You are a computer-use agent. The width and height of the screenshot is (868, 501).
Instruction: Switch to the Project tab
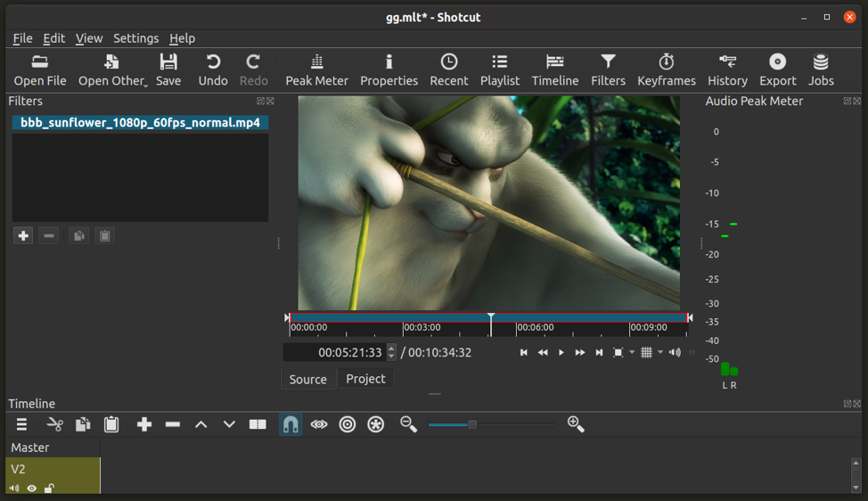[x=365, y=379]
